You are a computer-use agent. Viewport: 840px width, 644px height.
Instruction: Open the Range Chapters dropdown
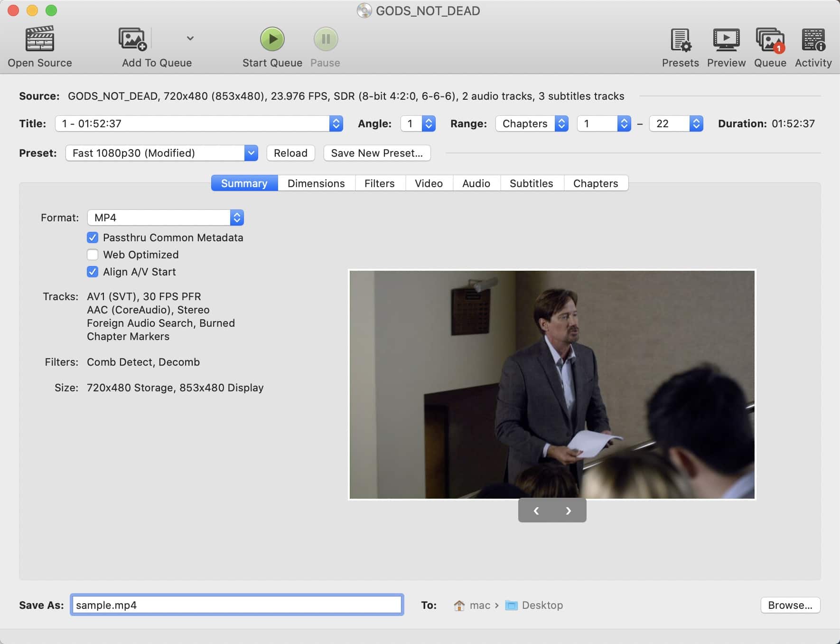click(532, 123)
